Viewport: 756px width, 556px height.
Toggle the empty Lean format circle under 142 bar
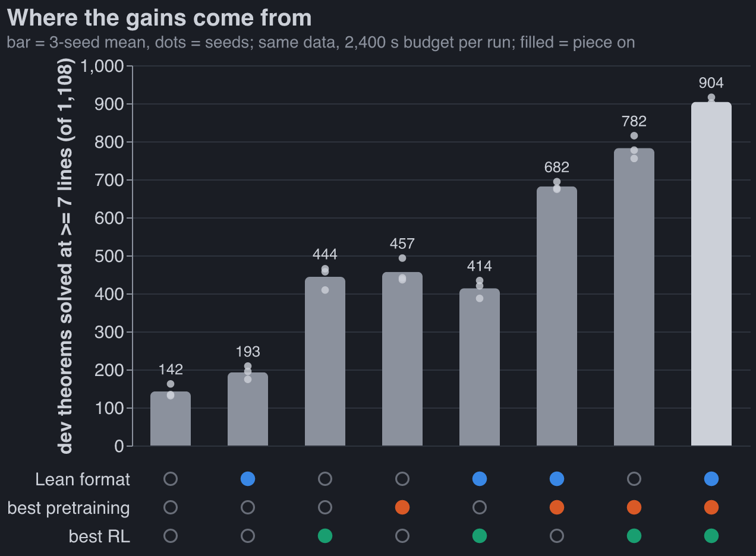tap(171, 479)
